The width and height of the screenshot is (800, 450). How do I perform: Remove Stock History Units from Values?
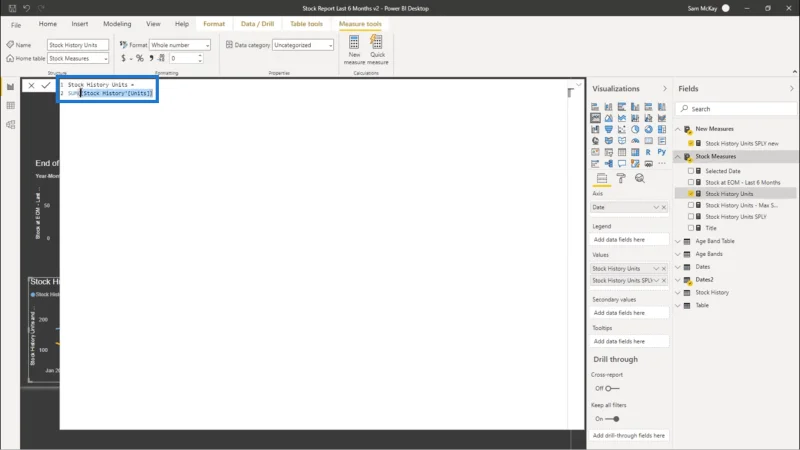click(664, 268)
